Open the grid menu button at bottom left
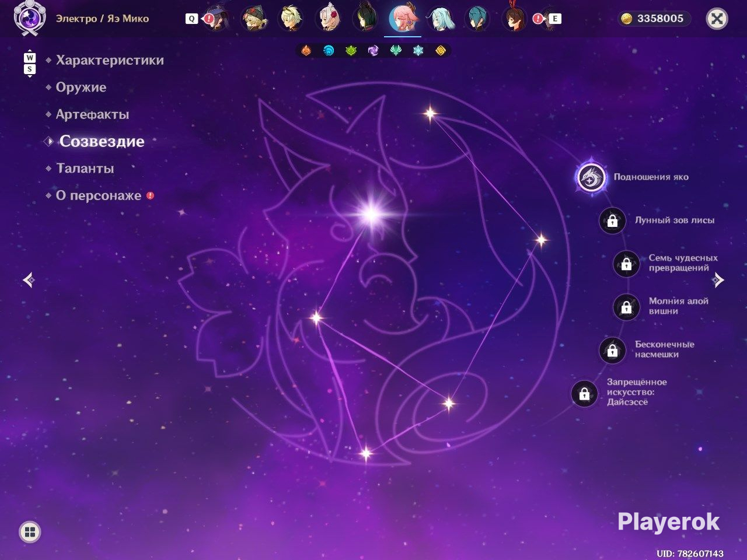 pyautogui.click(x=30, y=532)
